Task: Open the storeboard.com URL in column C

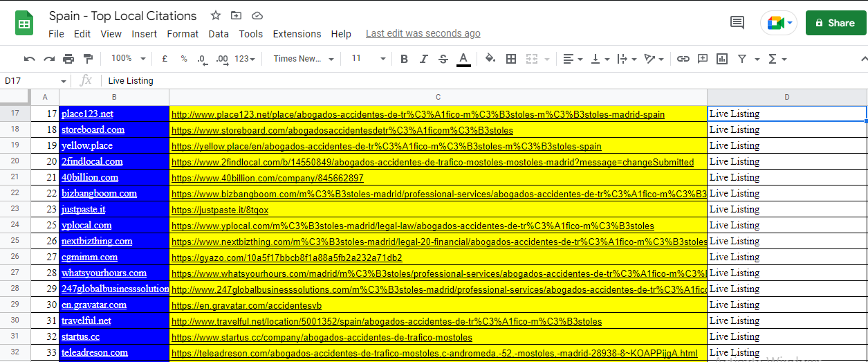Action: tap(342, 130)
